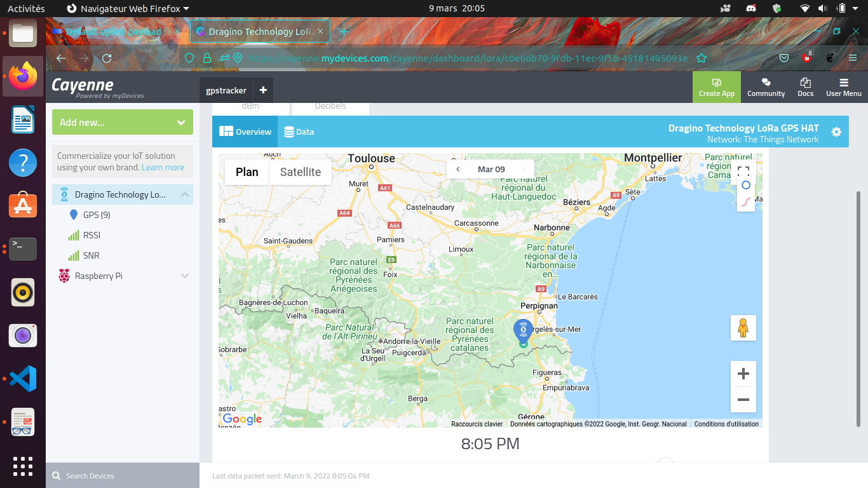868x488 pixels.
Task: Open device settings gear icon
Action: tap(836, 132)
